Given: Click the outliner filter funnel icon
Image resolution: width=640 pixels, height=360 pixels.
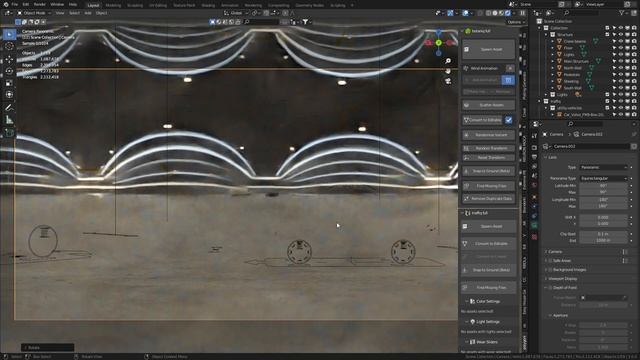Looking at the screenshot, I should point(622,13).
